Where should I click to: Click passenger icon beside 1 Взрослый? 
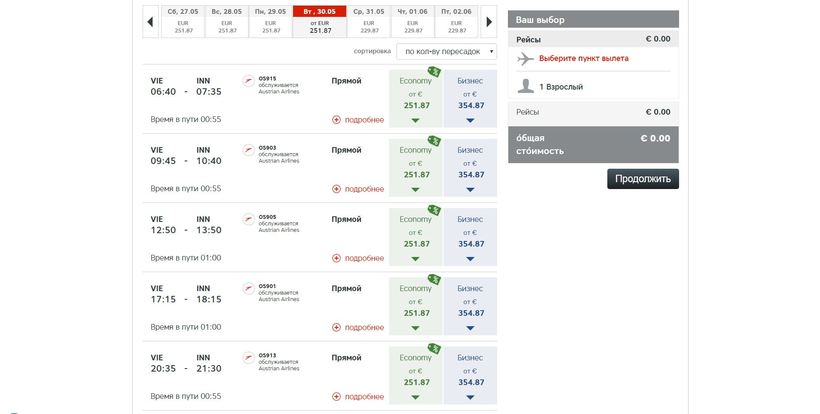click(x=525, y=86)
